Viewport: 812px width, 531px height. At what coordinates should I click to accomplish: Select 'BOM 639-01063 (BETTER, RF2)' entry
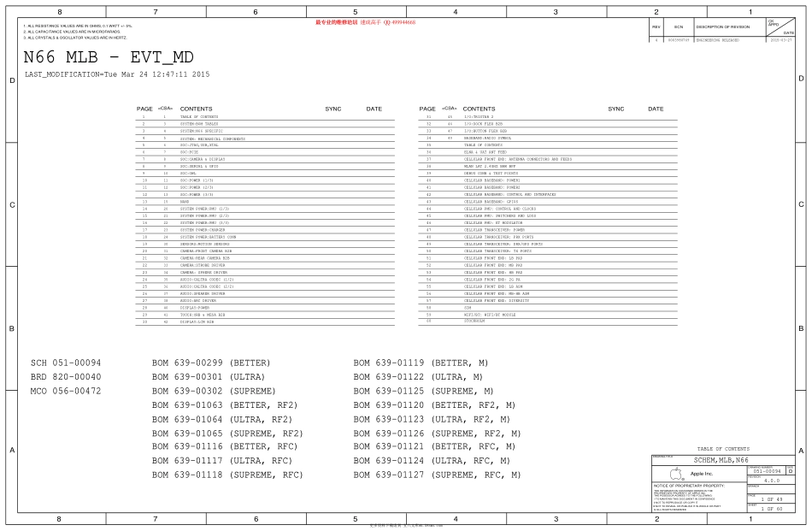(x=225, y=404)
